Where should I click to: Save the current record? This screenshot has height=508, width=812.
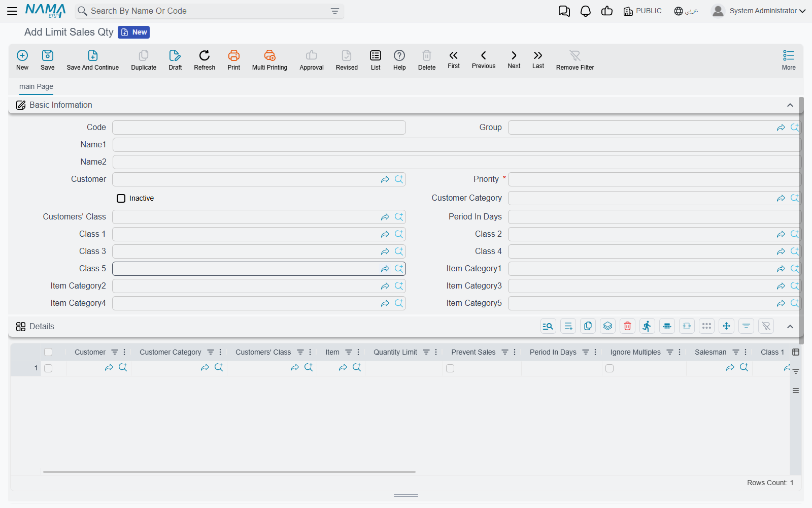[x=48, y=60]
